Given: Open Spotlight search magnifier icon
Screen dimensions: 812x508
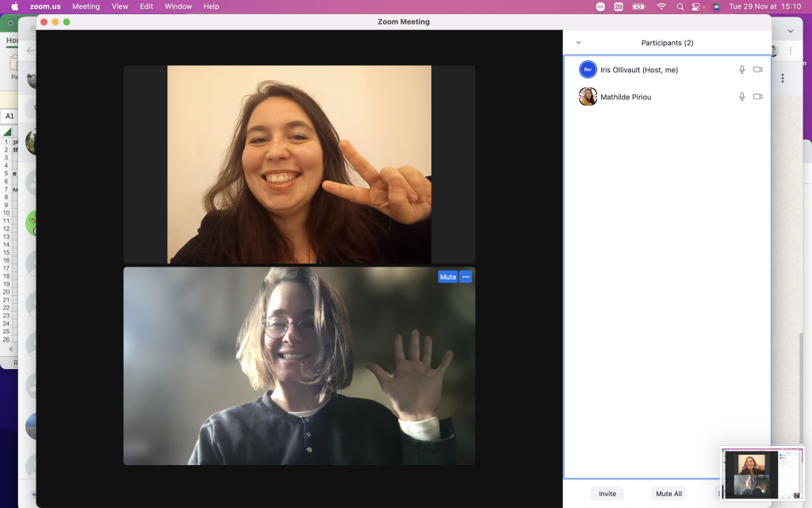Looking at the screenshot, I should pyautogui.click(x=680, y=6).
